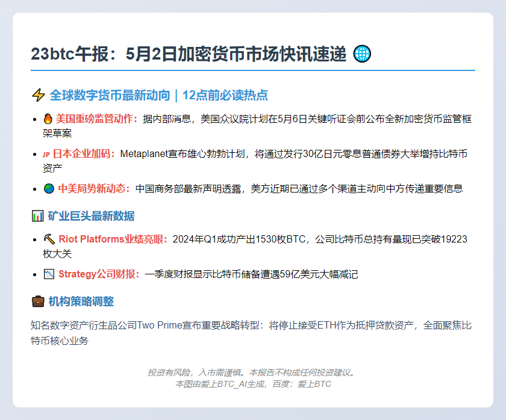Click the fire icon beside 美国重磅监管动作

pos(48,119)
